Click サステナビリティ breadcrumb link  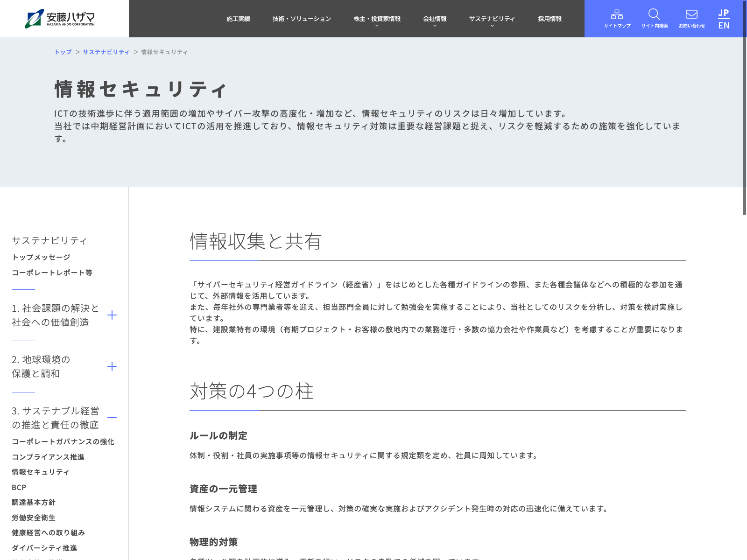[106, 52]
